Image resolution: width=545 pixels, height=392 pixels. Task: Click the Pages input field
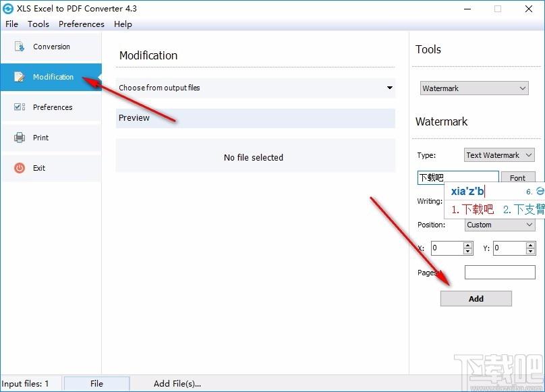[500, 273]
